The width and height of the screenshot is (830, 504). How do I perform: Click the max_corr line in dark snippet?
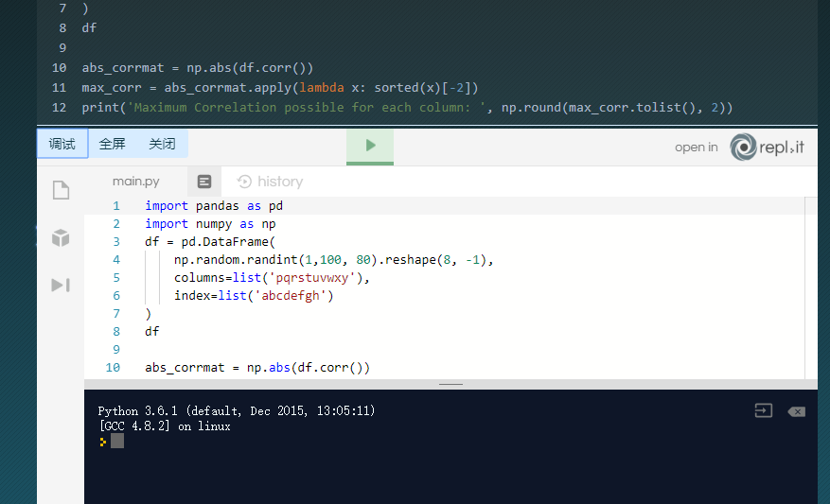280,88
